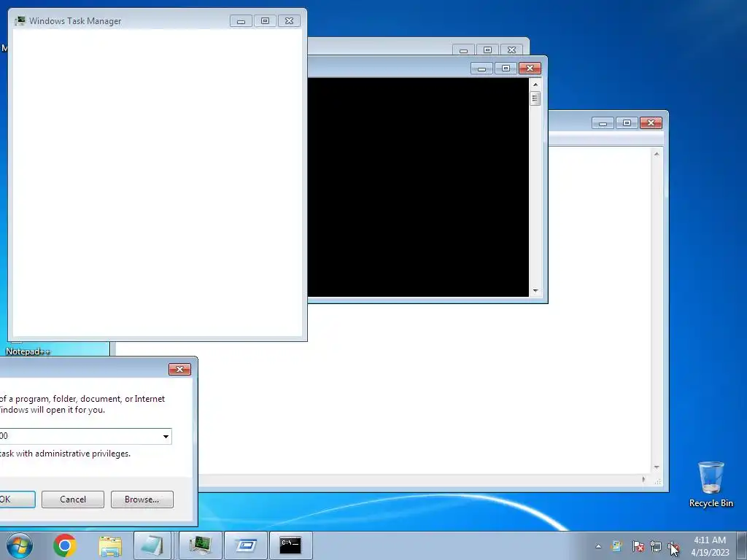The height and width of the screenshot is (560, 747).
Task: Open the Recycle Bin desktop icon
Action: tap(711, 484)
